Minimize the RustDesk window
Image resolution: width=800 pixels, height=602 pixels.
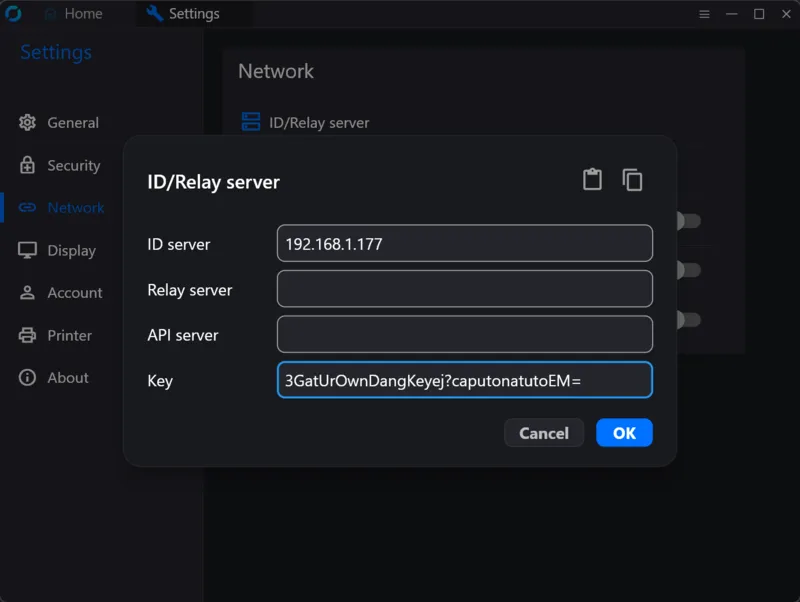tap(732, 14)
